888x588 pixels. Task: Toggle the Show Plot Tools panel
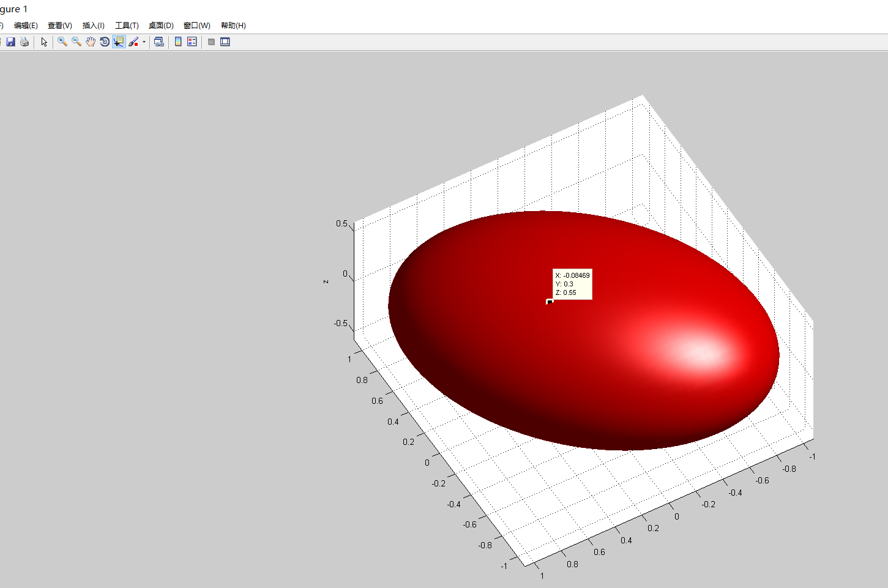tap(225, 42)
